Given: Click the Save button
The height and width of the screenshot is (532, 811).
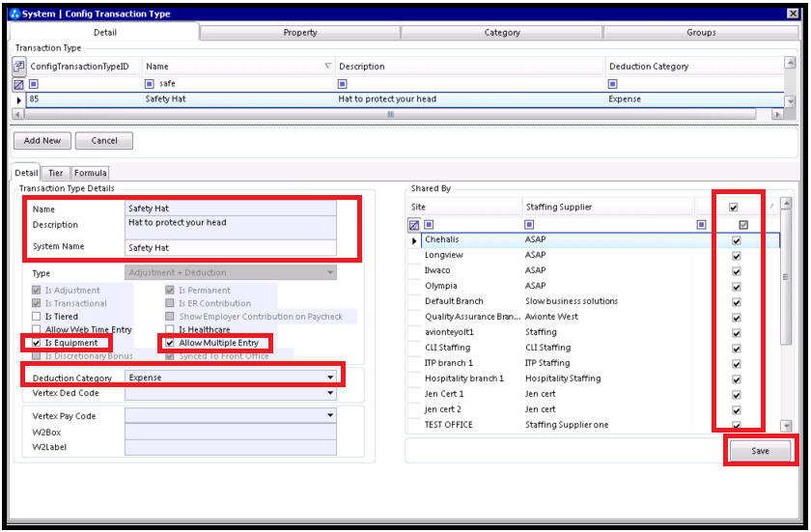Looking at the screenshot, I should (x=760, y=451).
